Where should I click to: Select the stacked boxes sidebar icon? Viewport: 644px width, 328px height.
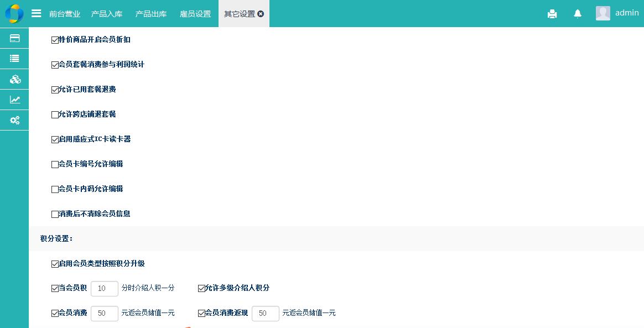tap(15, 79)
